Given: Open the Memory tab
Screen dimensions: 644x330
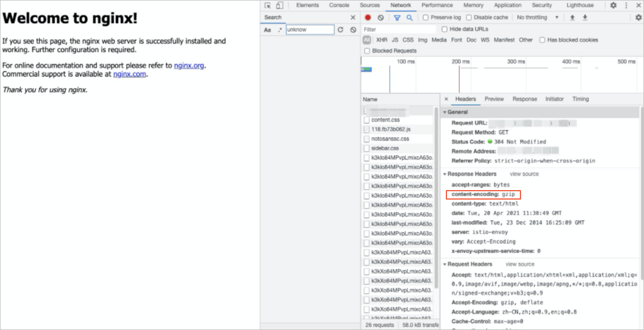Looking at the screenshot, I should pyautogui.click(x=473, y=6).
